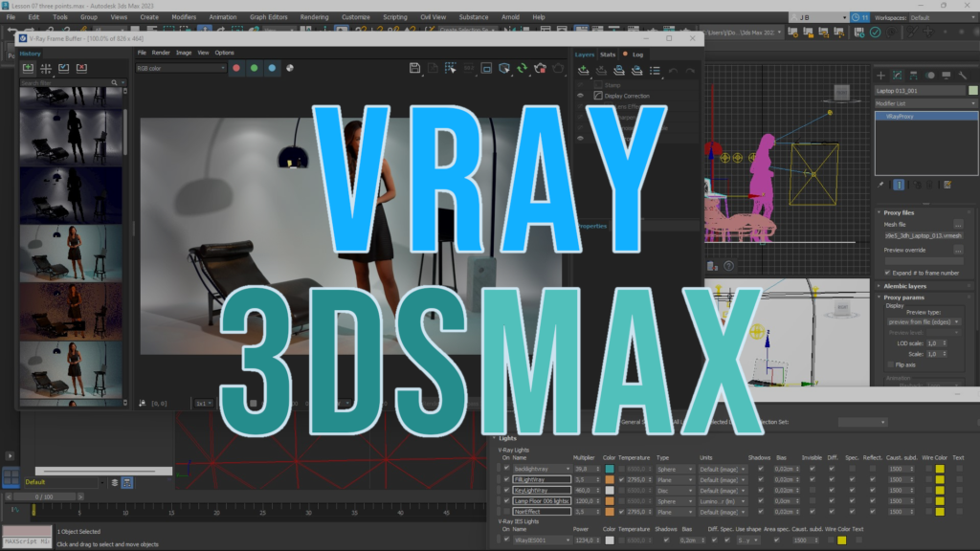The image size is (980, 551).
Task: Toggle the red channel button
Action: click(x=236, y=68)
